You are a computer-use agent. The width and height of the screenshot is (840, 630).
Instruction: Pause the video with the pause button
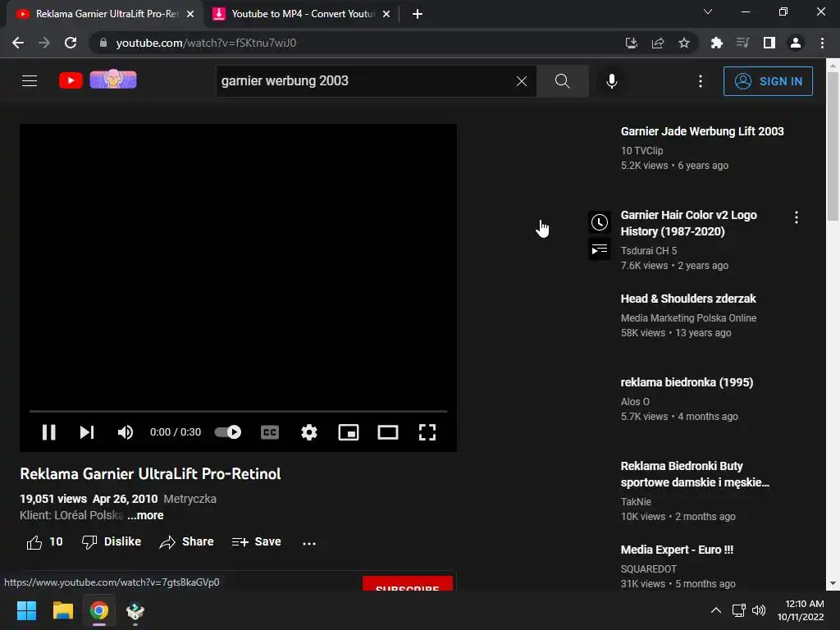click(48, 432)
